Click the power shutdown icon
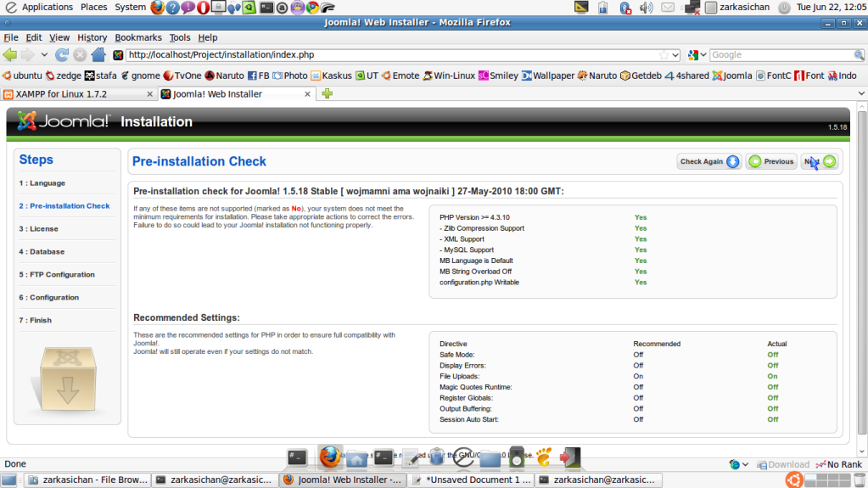 784,8
